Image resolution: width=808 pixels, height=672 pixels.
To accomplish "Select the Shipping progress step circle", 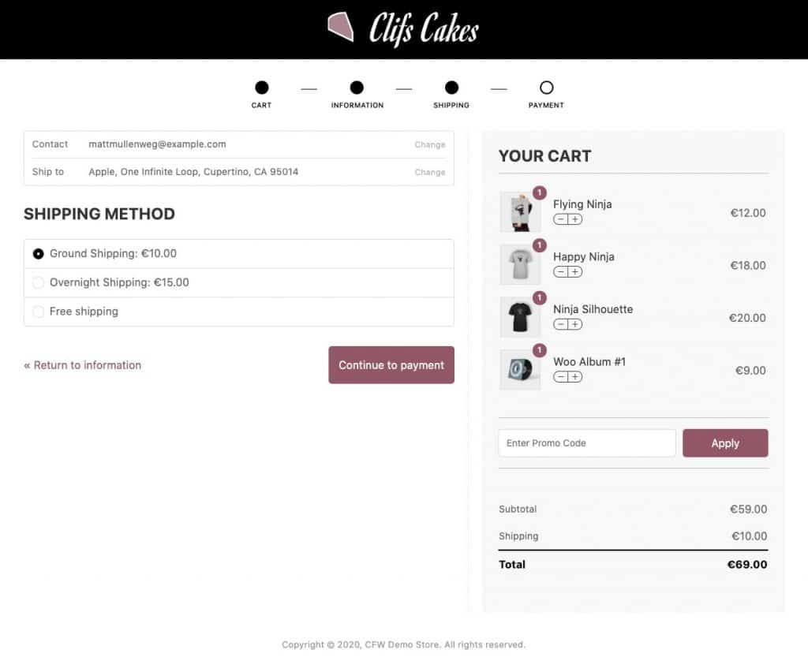I will pos(451,88).
